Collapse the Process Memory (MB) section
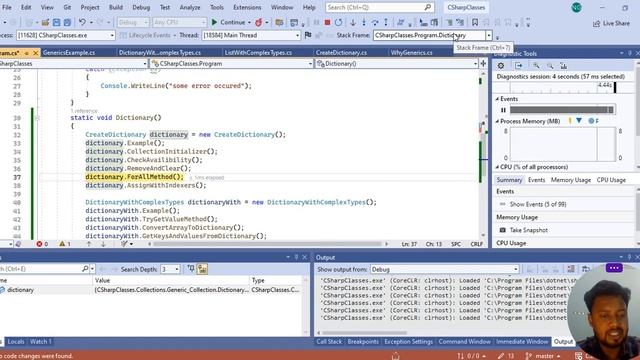 click(497, 121)
